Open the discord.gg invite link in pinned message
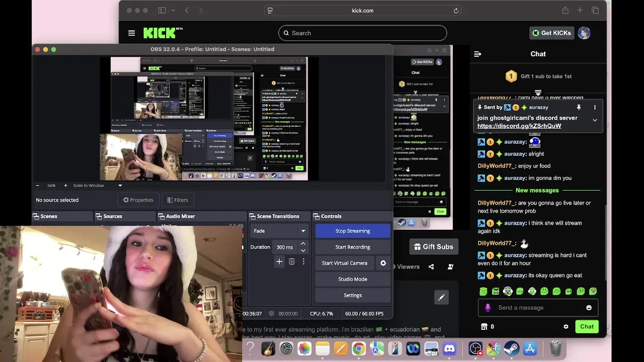644x362 pixels. (519, 126)
